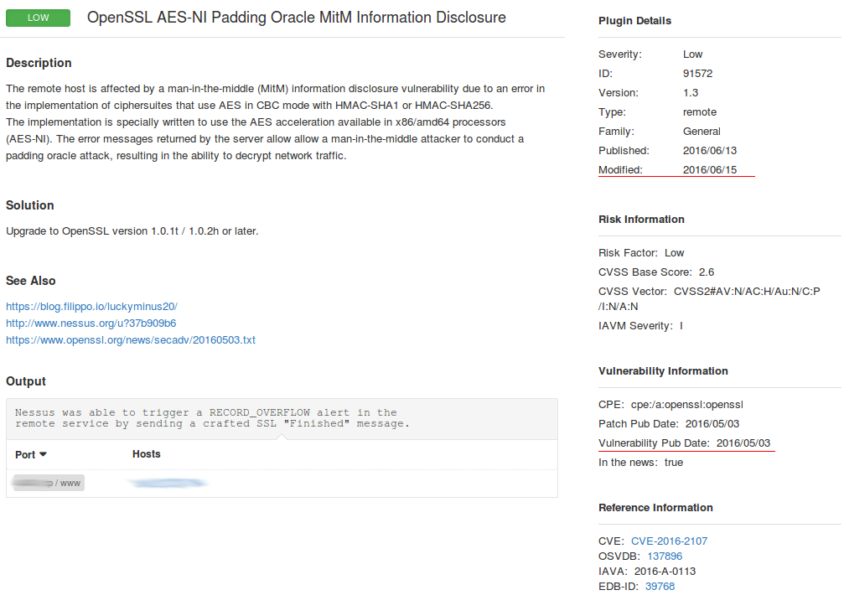Open the blog.filippo.io luckyminus20 link

(x=91, y=307)
